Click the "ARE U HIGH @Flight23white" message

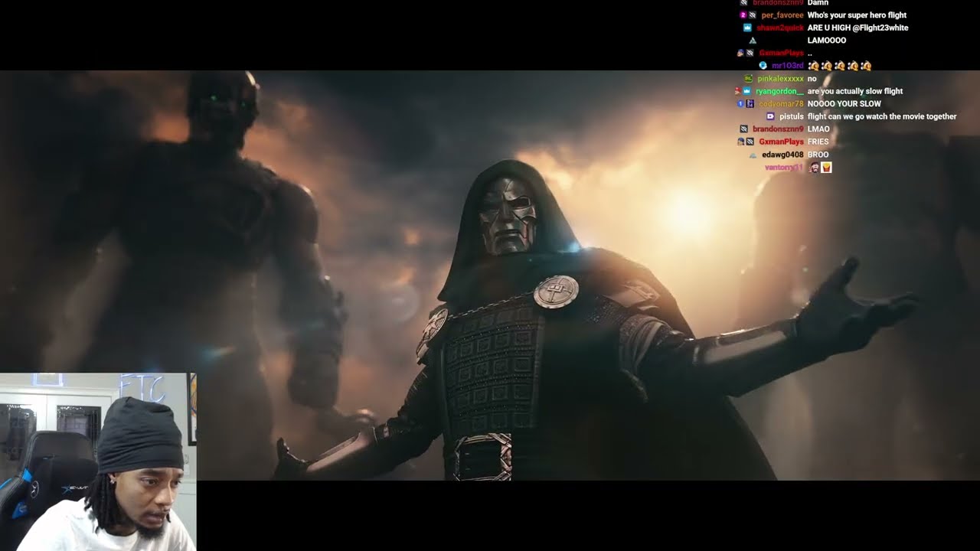[x=857, y=28]
